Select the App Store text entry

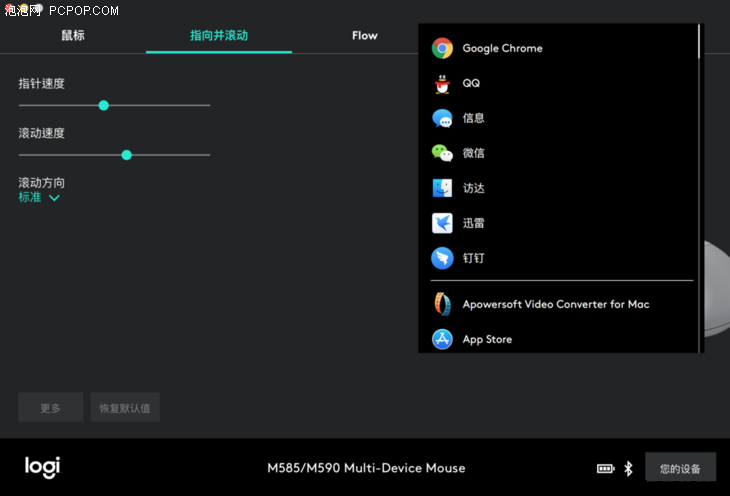[x=487, y=340]
